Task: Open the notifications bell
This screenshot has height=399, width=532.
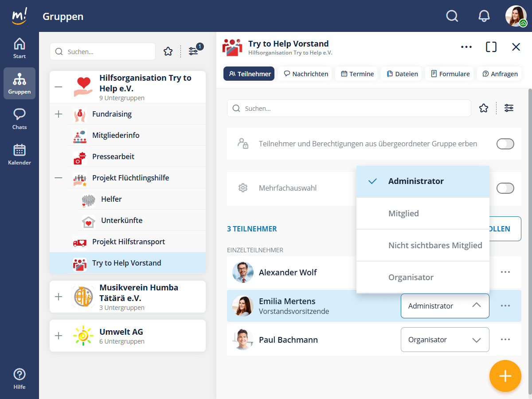Action: [x=484, y=16]
